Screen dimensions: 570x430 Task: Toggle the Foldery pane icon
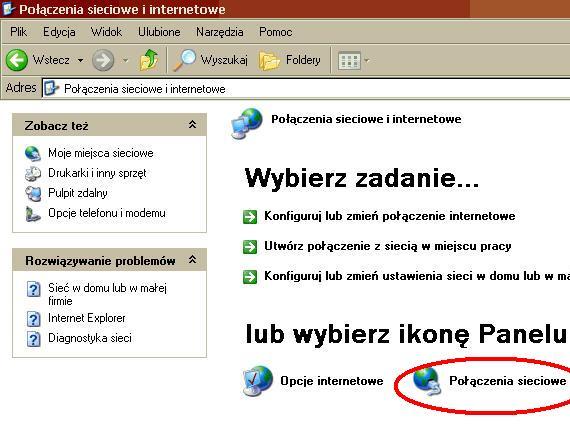[269, 61]
